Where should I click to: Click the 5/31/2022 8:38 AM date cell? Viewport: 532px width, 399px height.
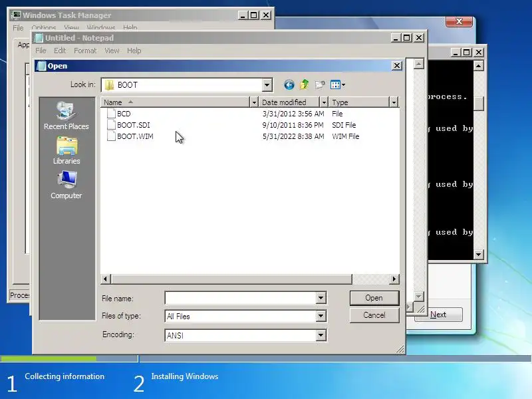pyautogui.click(x=293, y=136)
